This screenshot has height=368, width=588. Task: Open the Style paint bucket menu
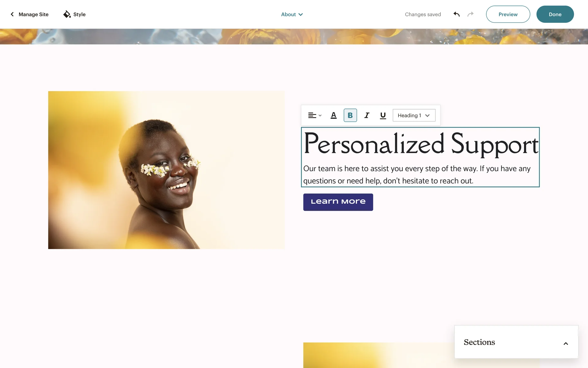(x=74, y=14)
